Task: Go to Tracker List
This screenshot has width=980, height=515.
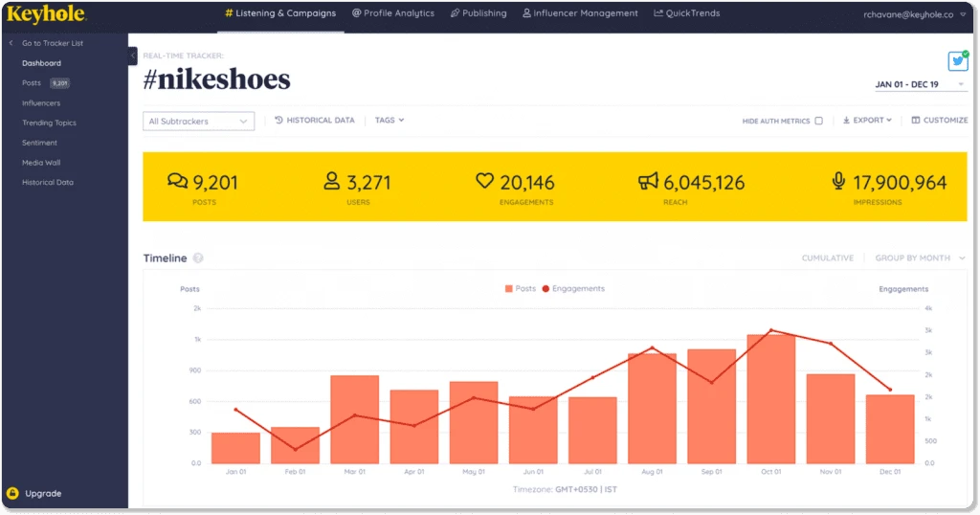Action: tap(53, 43)
